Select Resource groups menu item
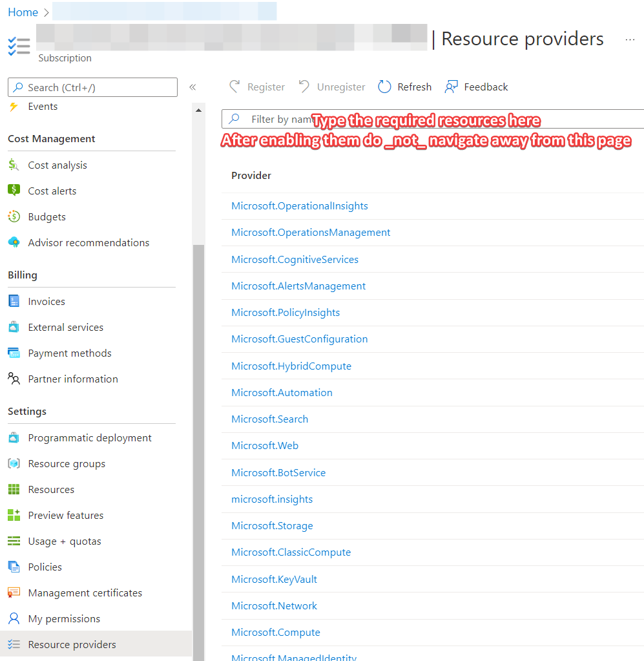 pos(67,464)
